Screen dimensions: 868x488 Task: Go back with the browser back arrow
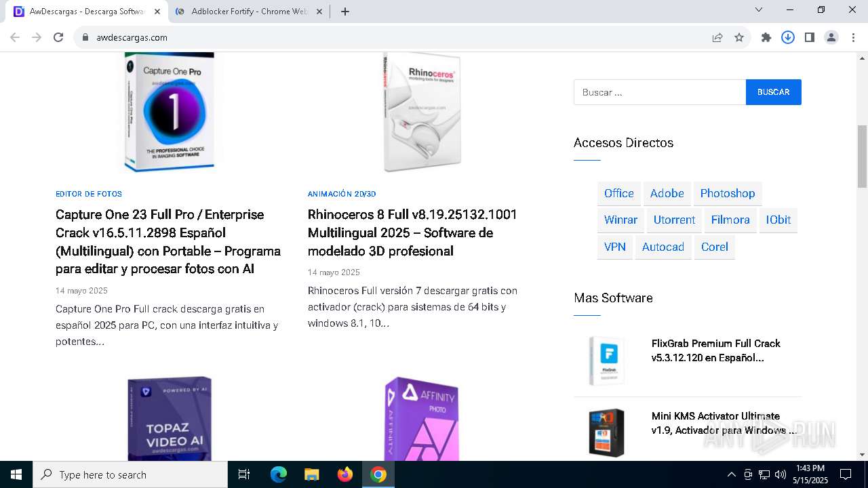(15, 37)
